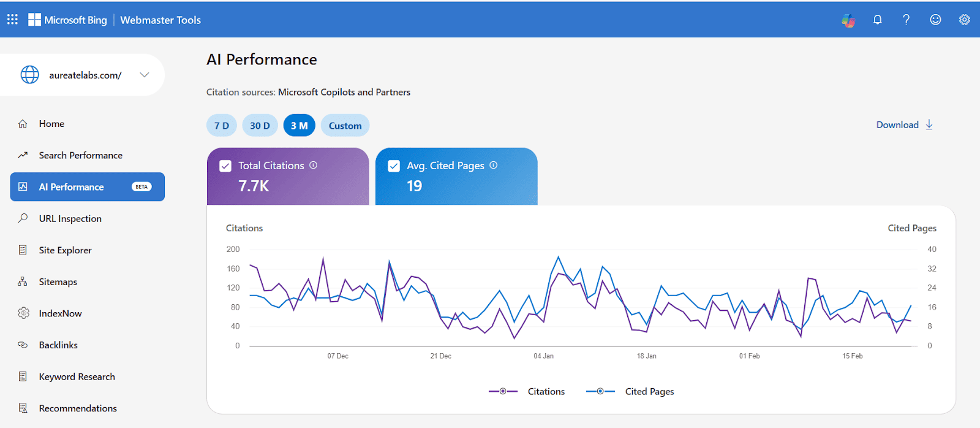Click the Copilot colorful icon
The width and height of the screenshot is (980, 428).
848,20
